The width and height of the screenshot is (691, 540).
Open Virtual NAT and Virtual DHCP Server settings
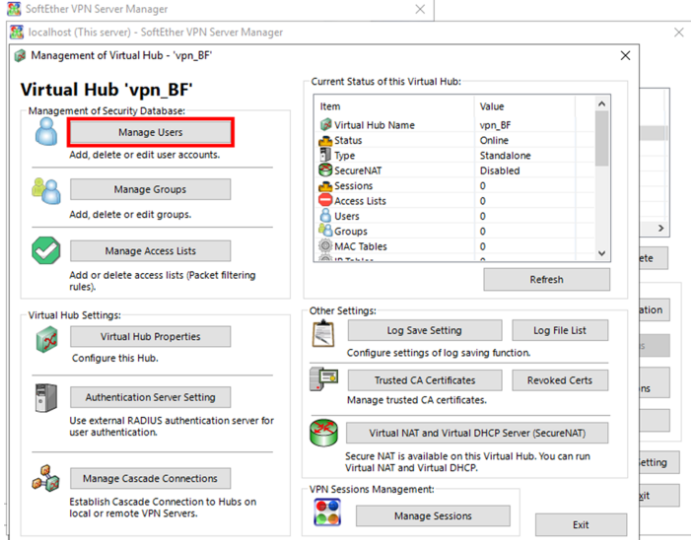(x=477, y=433)
